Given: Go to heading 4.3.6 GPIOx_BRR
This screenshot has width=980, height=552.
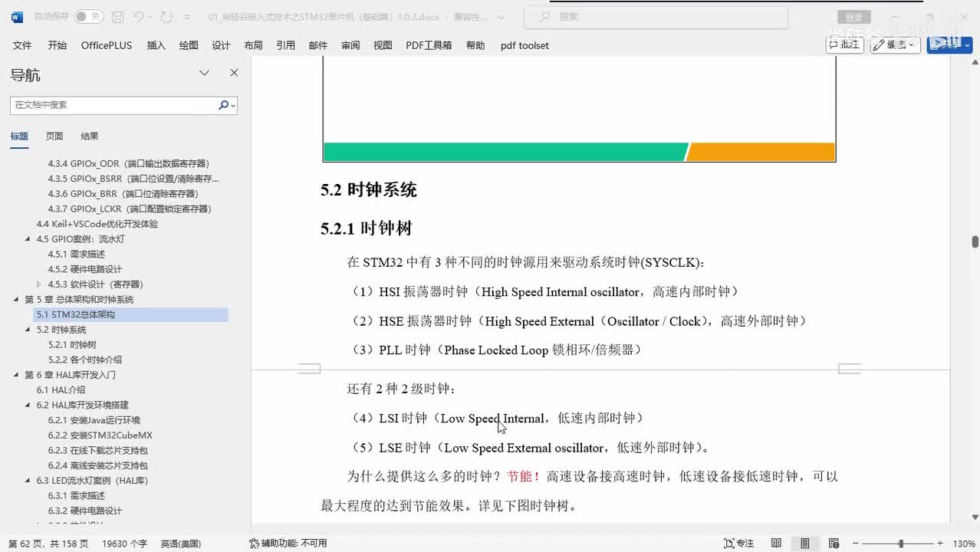Looking at the screenshot, I should point(123,194).
